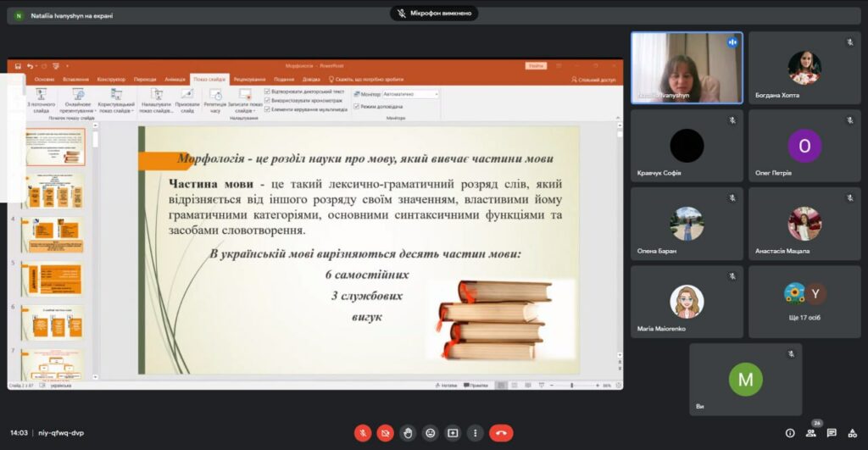The width and height of the screenshot is (868, 450).
Task: Open the Рецензування ribbon tab
Action: [249, 79]
